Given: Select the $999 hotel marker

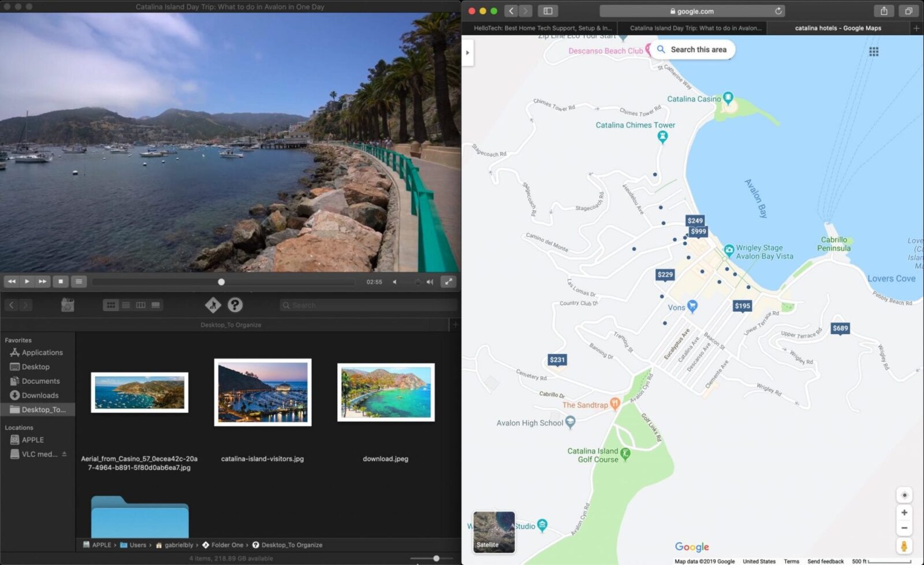Looking at the screenshot, I should (x=698, y=231).
